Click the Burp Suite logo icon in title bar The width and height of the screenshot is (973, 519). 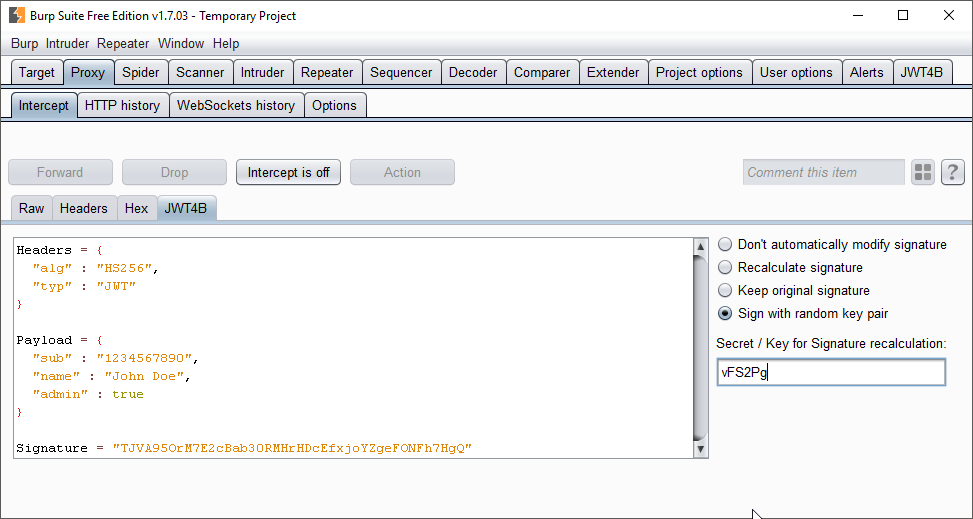(x=17, y=16)
